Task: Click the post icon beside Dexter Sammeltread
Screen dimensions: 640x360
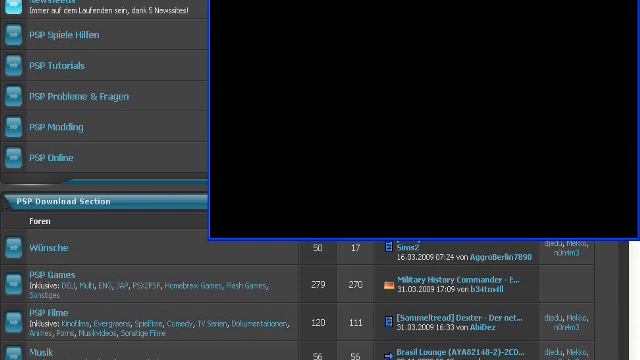Action: click(389, 322)
